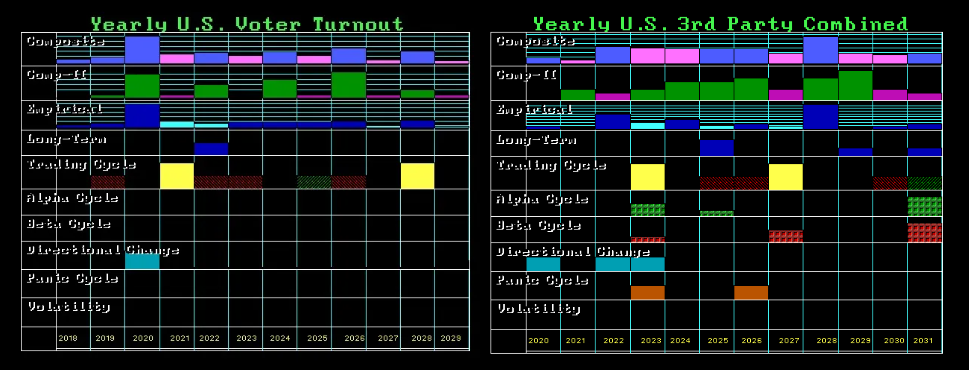Click the 2019 year label in Voter Turnout chart
Image resolution: width=969 pixels, height=370 pixels.
106,338
